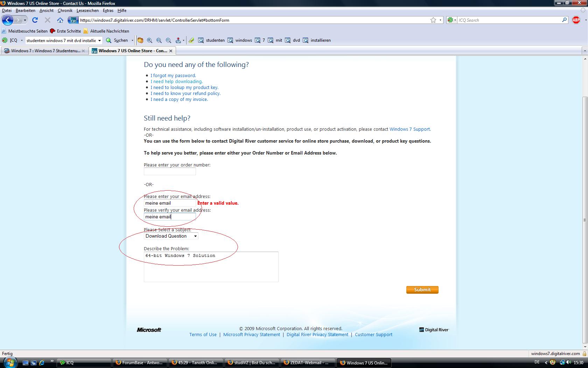Open the Ansicht menu

coord(47,11)
